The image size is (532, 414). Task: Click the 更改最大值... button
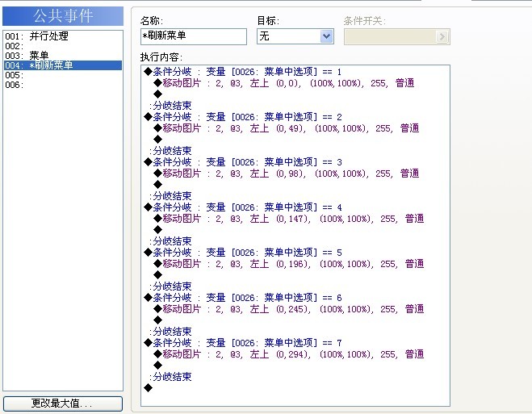[63, 404]
